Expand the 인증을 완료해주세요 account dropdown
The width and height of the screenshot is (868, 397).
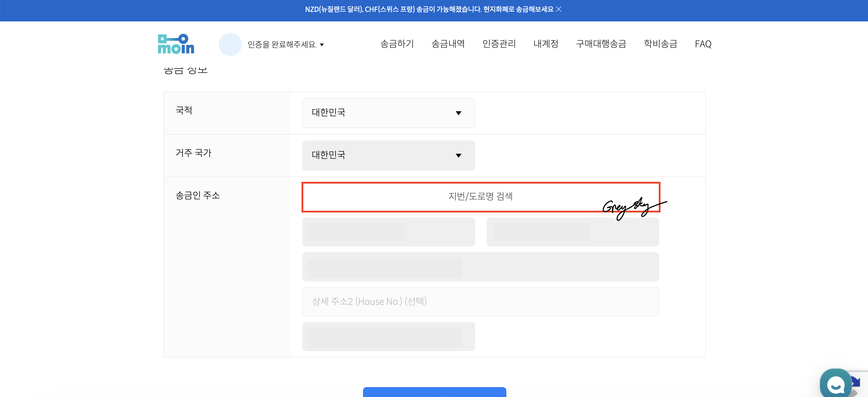[286, 45]
